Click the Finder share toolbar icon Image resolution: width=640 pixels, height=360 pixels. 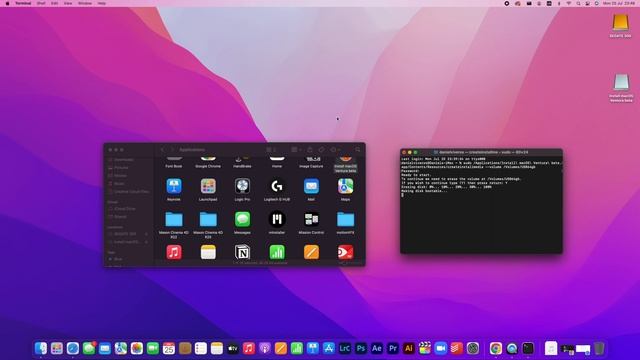click(x=310, y=150)
